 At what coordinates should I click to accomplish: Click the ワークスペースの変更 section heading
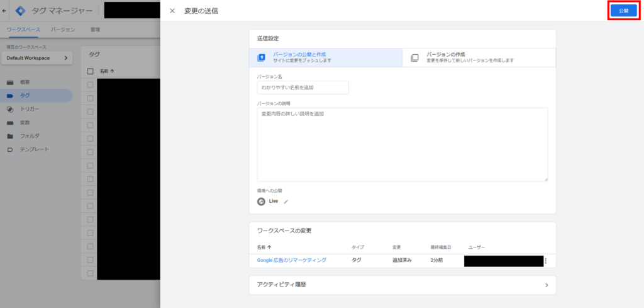click(x=284, y=231)
